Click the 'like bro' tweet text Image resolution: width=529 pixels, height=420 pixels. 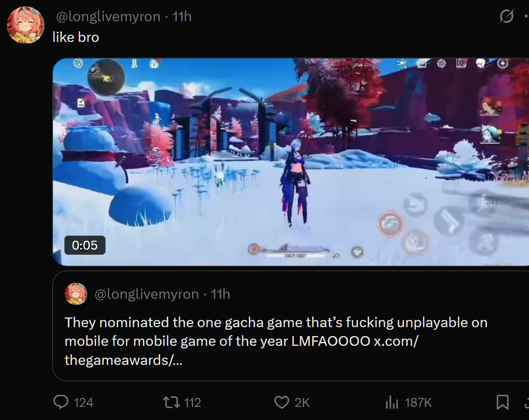(76, 37)
